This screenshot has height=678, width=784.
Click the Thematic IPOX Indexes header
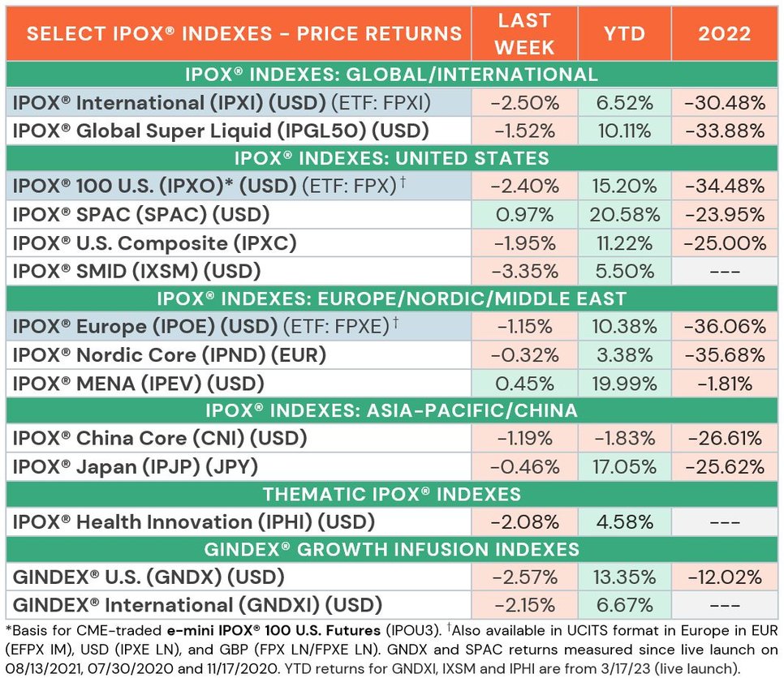392,494
